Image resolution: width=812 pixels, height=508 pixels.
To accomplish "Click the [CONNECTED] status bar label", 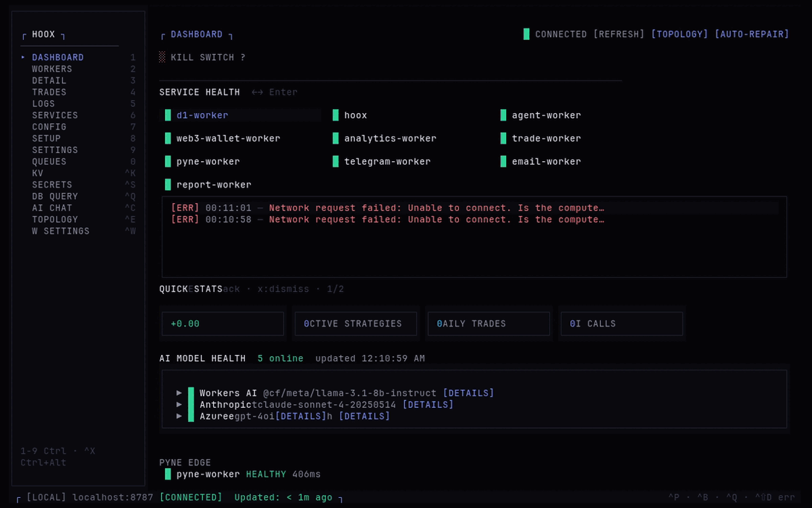I will click(x=191, y=497).
